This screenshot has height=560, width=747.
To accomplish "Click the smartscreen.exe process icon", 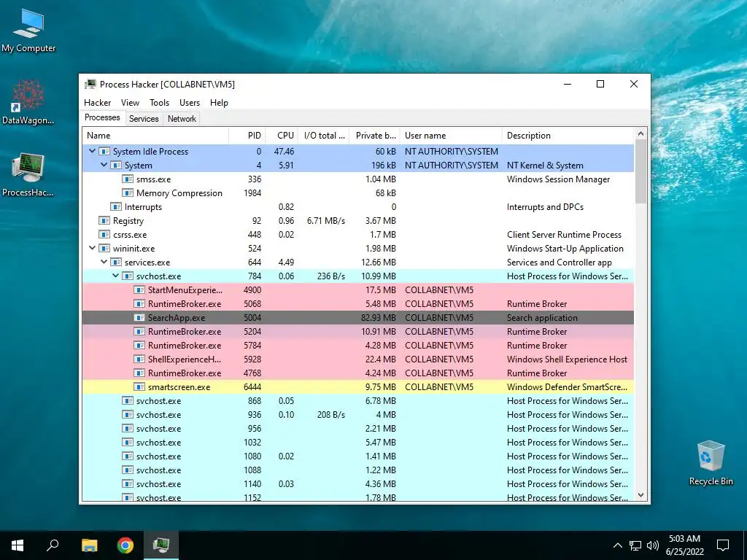I will tap(139, 386).
